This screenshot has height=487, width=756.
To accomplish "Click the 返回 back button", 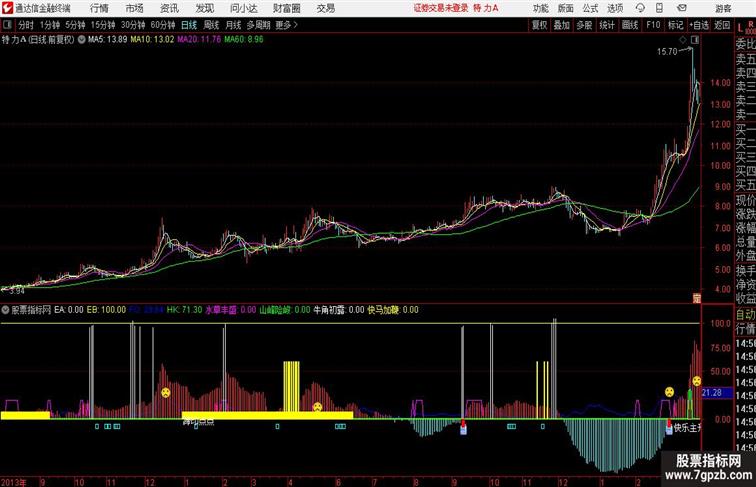I will 722,25.
